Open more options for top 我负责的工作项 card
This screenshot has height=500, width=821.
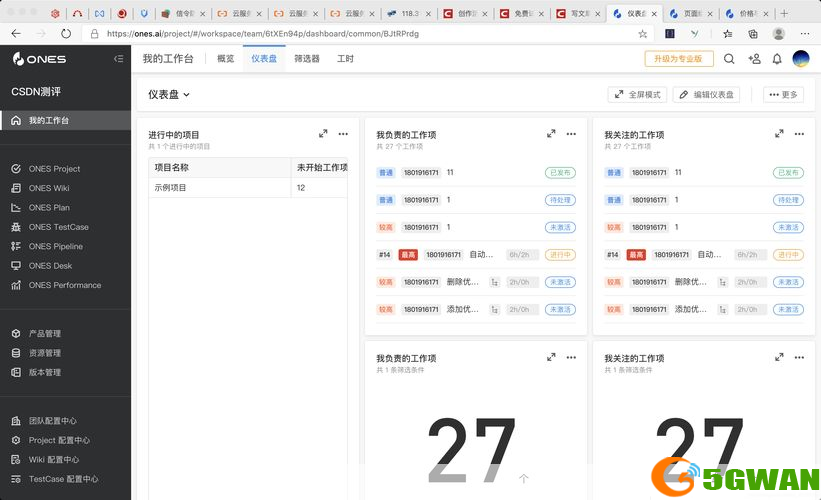tap(571, 134)
